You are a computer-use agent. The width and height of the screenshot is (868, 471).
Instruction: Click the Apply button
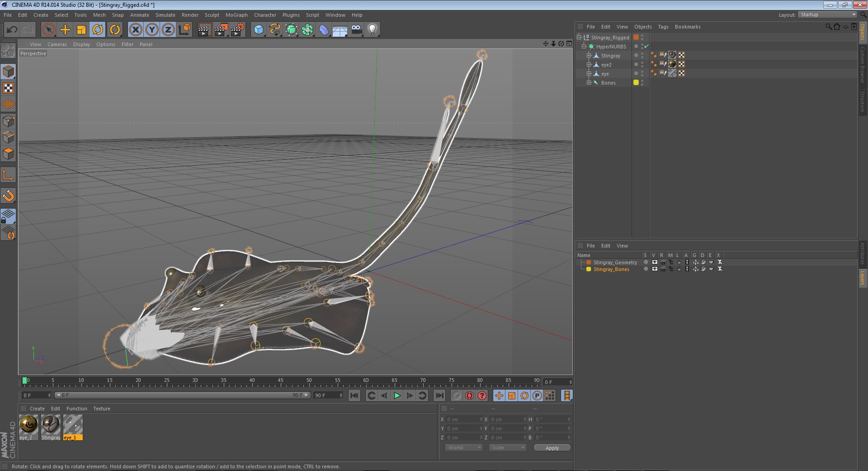pos(552,447)
